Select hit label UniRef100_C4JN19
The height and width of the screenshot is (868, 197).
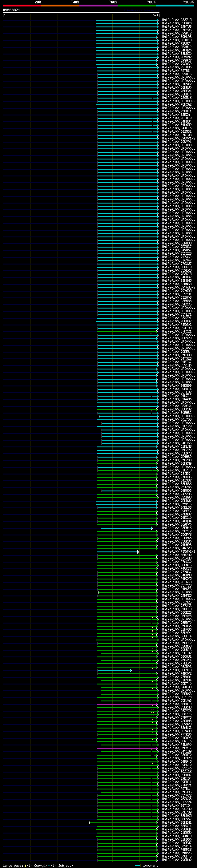(x=176, y=836)
